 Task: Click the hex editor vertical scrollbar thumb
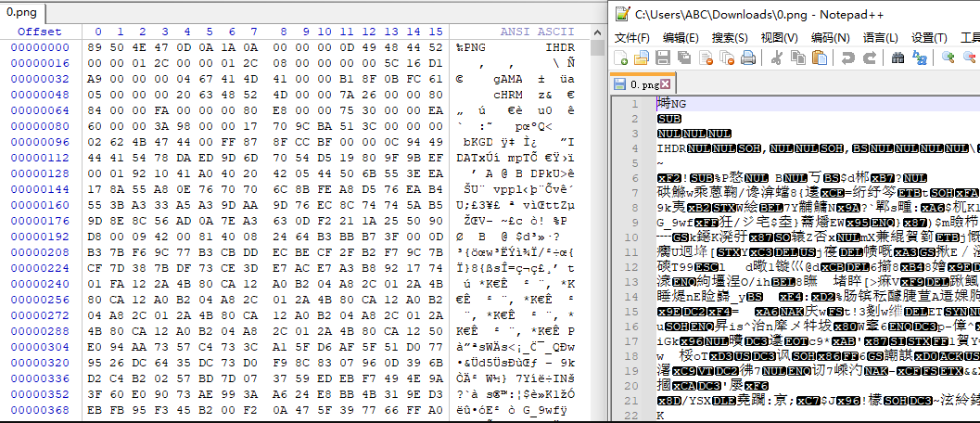click(x=597, y=48)
